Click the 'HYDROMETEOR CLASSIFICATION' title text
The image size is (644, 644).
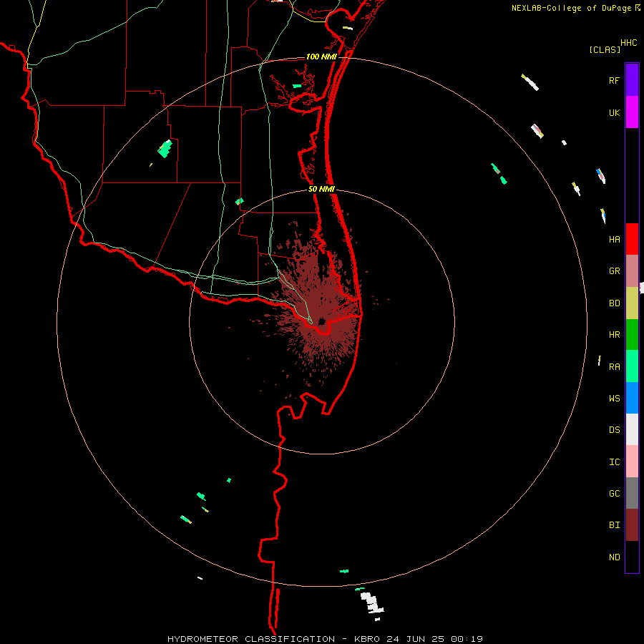[251, 639]
